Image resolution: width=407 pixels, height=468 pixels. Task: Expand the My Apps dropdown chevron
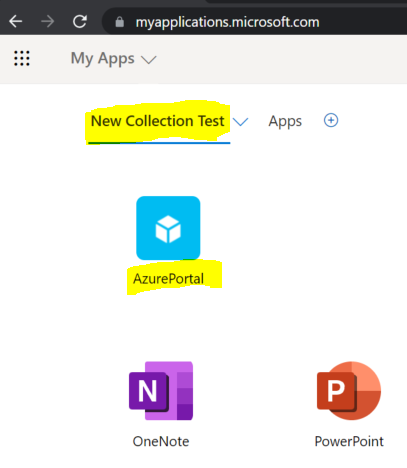pos(149,60)
